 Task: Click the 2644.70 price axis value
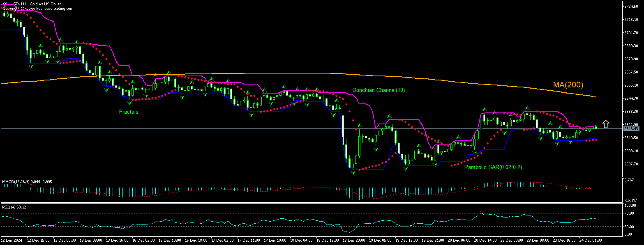click(631, 98)
